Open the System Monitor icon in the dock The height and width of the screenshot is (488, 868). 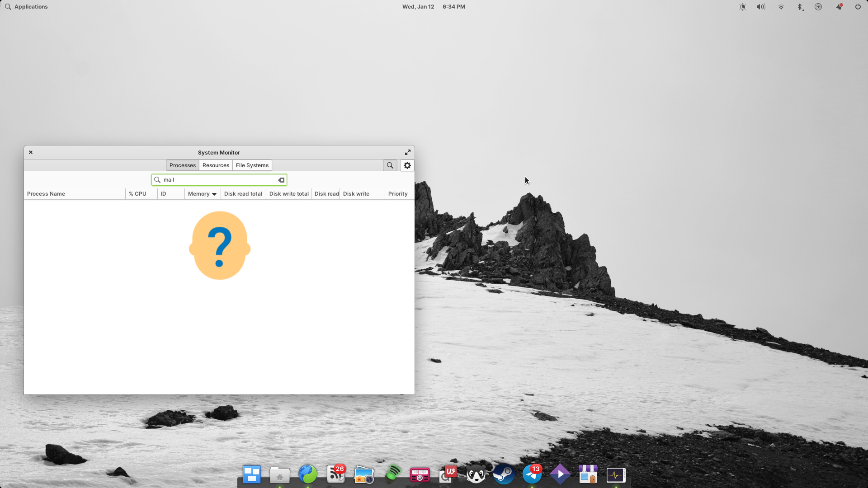click(616, 475)
